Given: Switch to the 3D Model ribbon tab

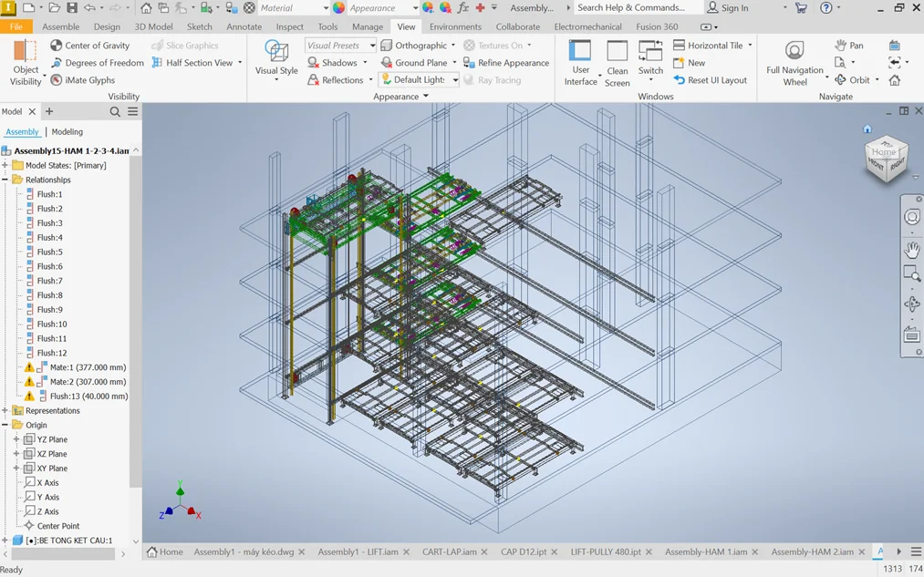Looking at the screenshot, I should (x=154, y=26).
